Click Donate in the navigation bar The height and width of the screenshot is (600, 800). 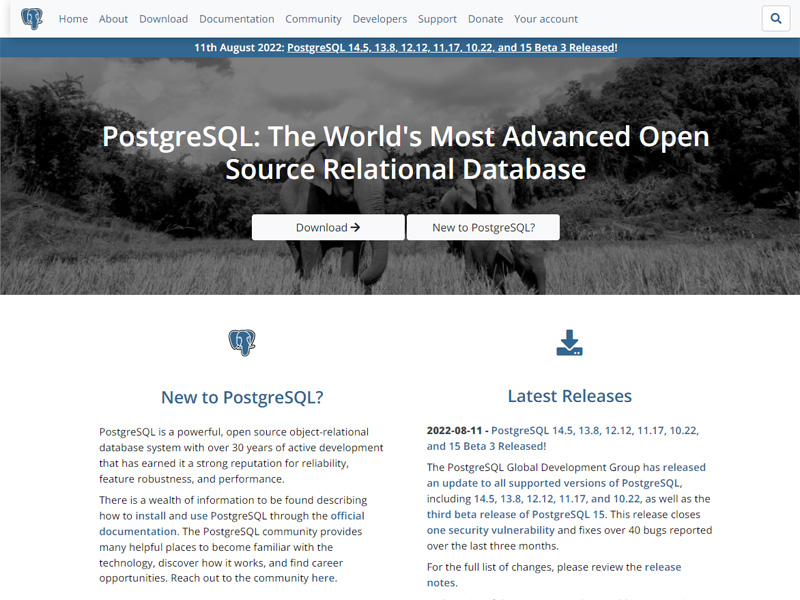pyautogui.click(x=485, y=18)
